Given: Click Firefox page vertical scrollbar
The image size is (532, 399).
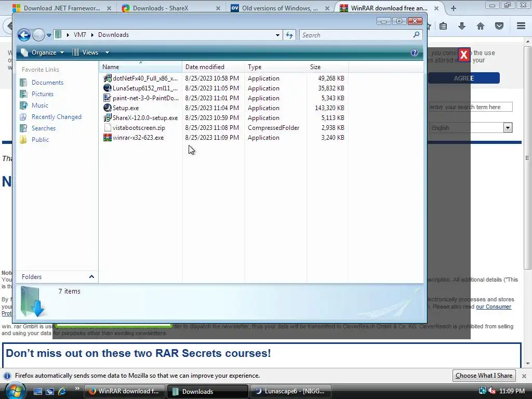Looking at the screenshot, I should [527, 158].
